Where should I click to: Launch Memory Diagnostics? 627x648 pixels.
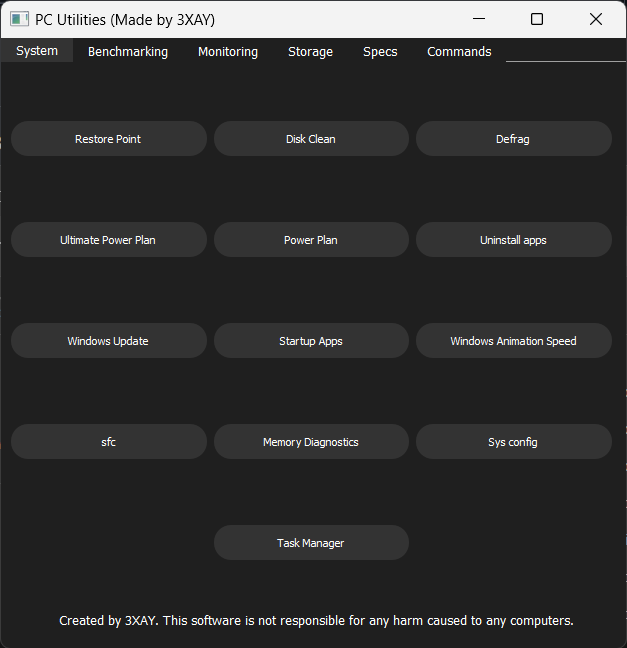[x=311, y=441]
